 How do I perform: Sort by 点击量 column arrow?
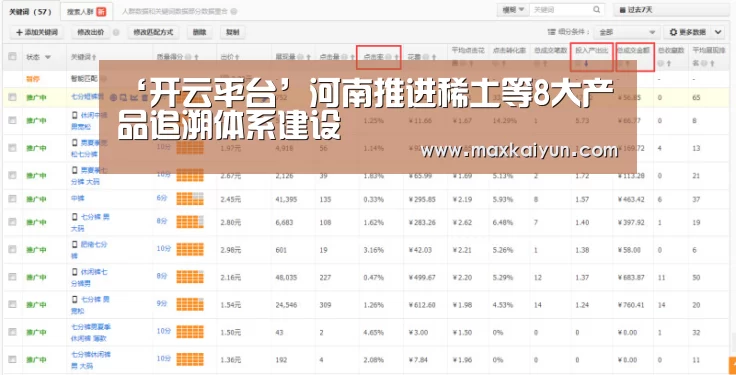point(353,57)
